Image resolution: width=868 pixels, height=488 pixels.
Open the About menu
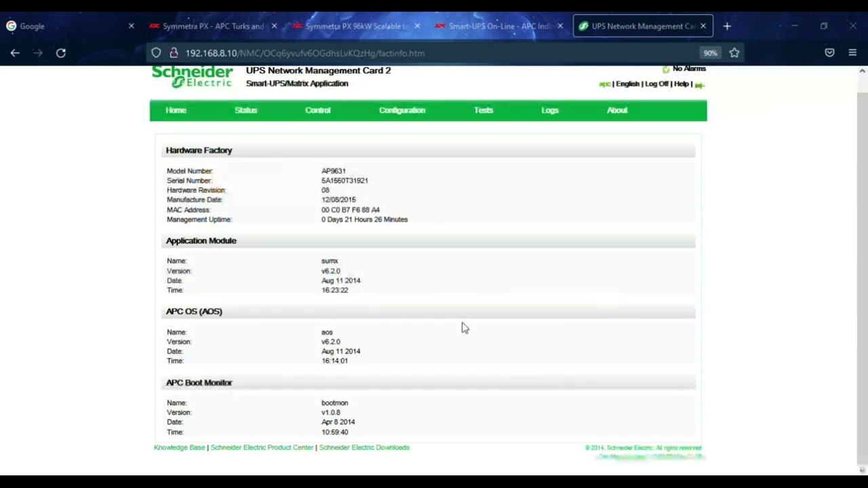[x=617, y=110]
